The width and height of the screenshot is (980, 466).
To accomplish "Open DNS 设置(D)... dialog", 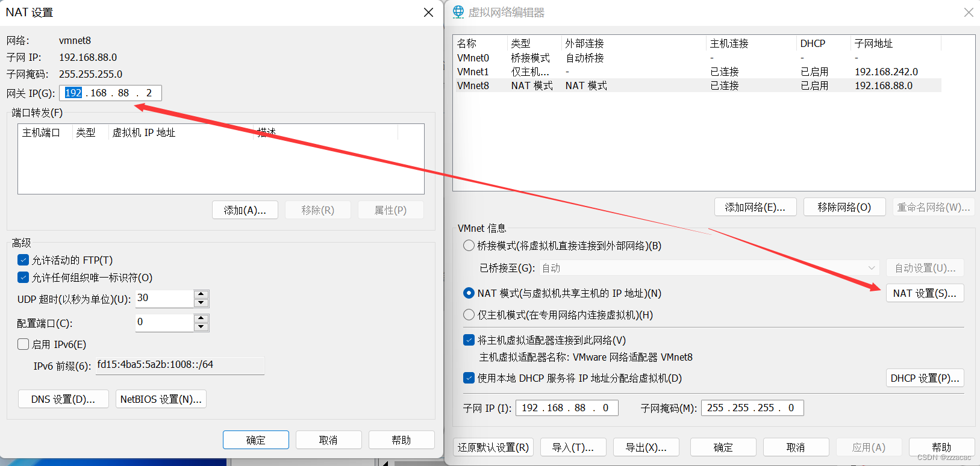I will (63, 399).
